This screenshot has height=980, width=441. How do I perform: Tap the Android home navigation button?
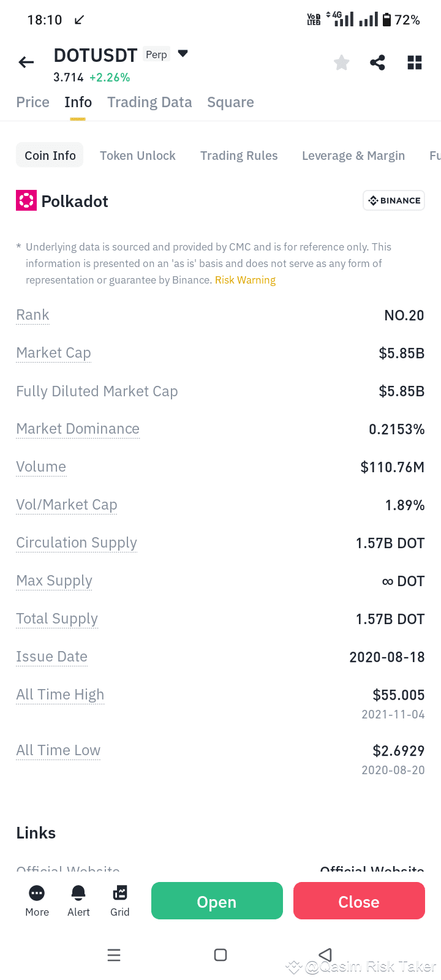tap(221, 955)
